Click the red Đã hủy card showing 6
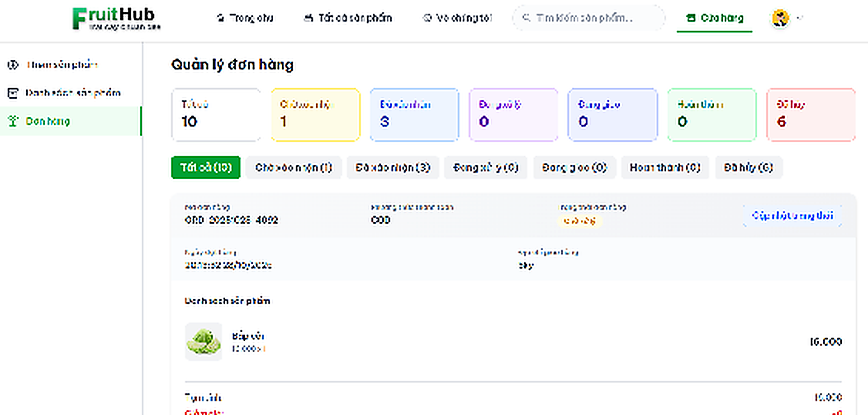 tap(811, 115)
